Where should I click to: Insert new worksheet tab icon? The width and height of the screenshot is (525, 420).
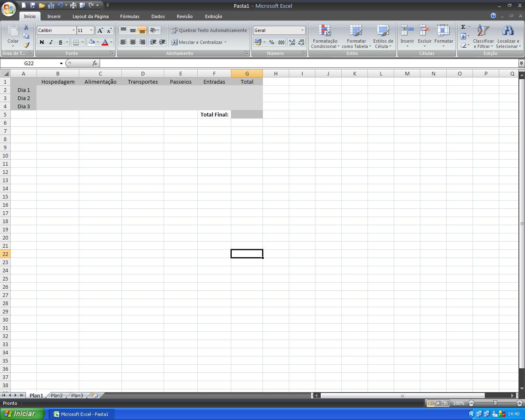click(x=95, y=395)
